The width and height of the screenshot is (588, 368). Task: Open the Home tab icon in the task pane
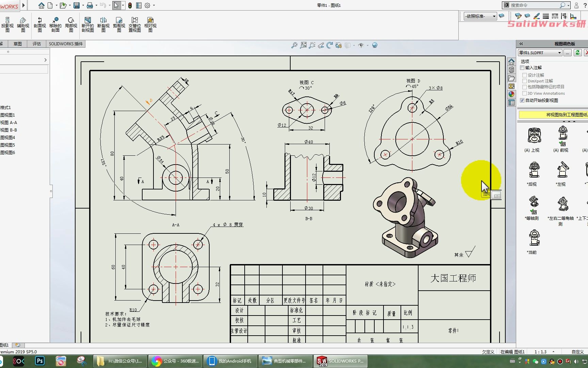[x=511, y=62]
